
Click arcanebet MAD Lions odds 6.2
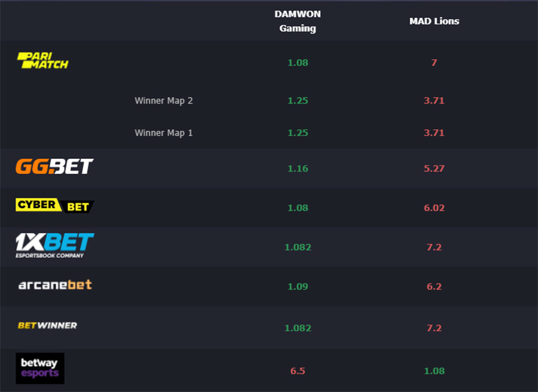click(x=434, y=286)
